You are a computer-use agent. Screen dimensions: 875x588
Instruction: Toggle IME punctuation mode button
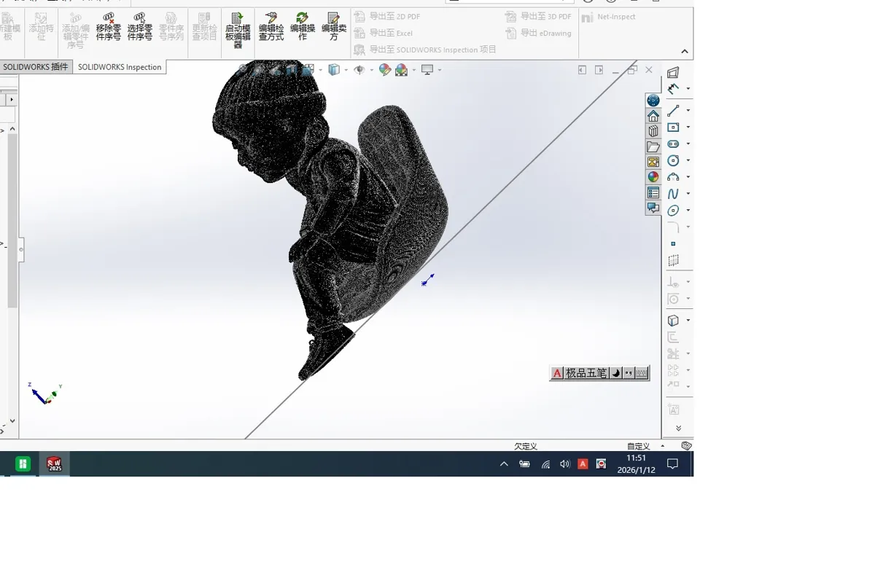629,373
